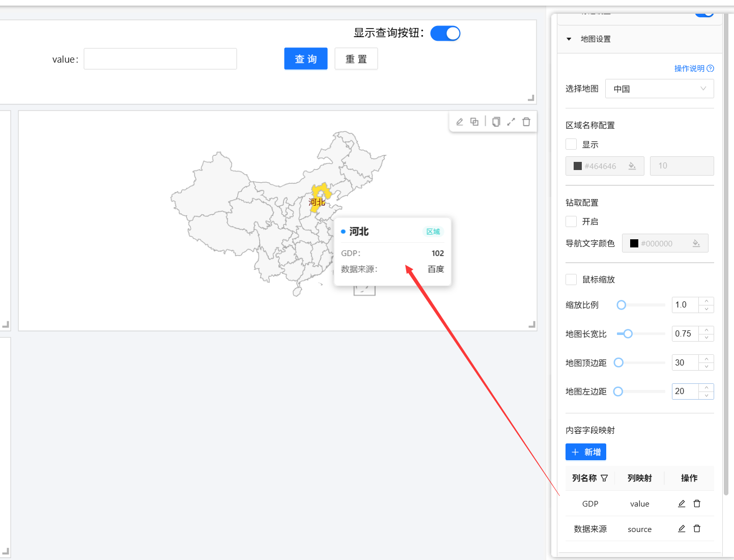Click the map chart's pencil edit icon
Viewport: 734px width, 560px height.
coord(460,122)
